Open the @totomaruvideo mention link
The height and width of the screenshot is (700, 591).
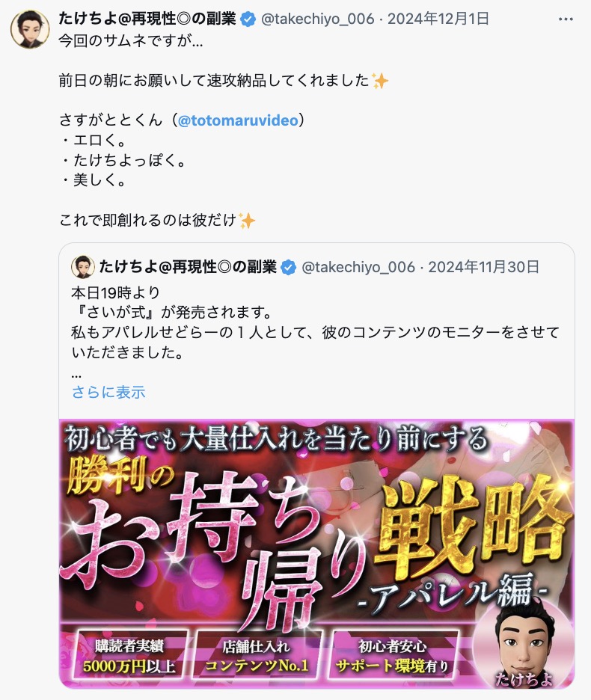point(238,120)
